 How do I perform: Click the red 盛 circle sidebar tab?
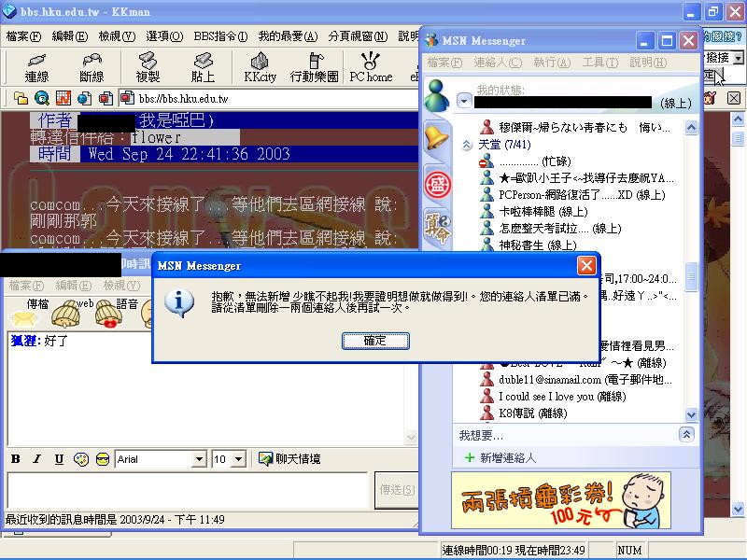(x=437, y=185)
